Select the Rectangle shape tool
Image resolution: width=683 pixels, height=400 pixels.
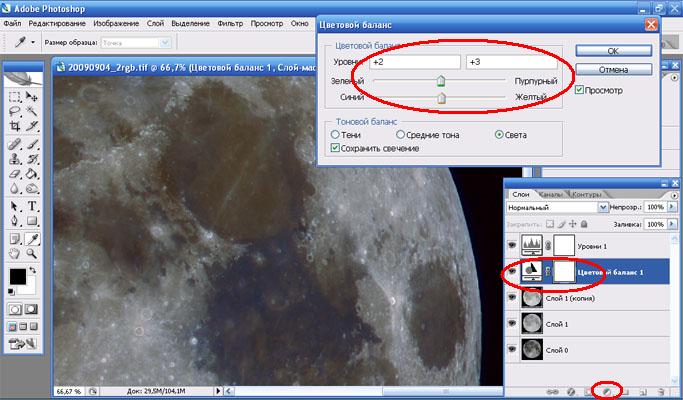coord(32,220)
